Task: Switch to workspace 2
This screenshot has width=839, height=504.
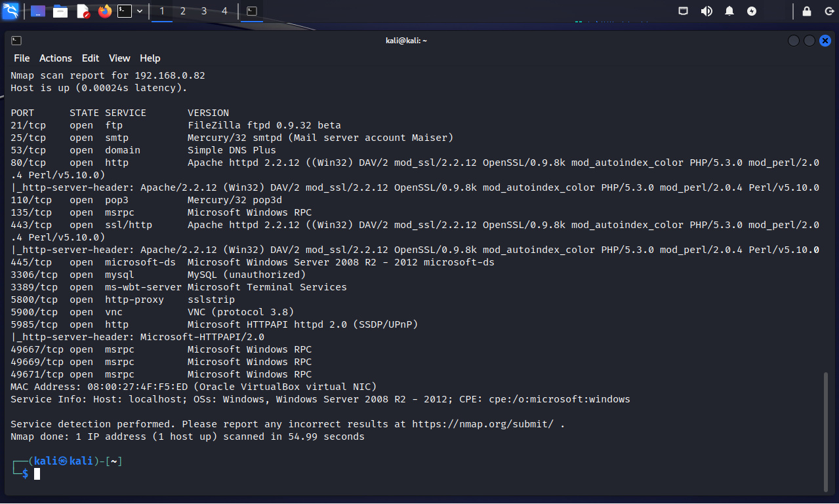Action: (183, 11)
